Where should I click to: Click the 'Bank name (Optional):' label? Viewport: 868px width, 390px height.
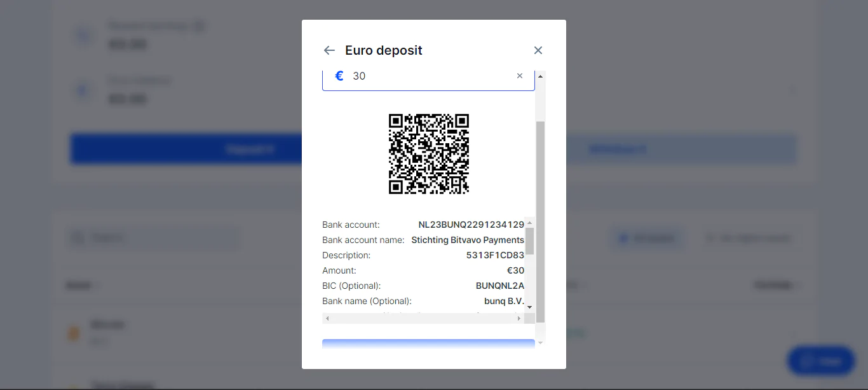[x=367, y=301]
